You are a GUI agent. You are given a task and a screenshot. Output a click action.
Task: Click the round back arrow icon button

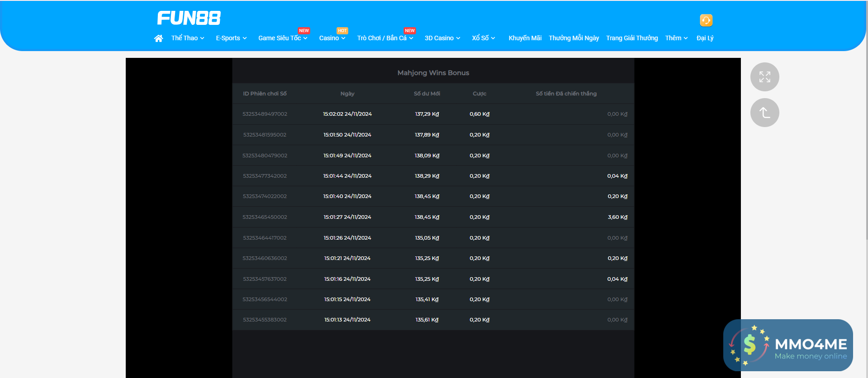tap(764, 113)
